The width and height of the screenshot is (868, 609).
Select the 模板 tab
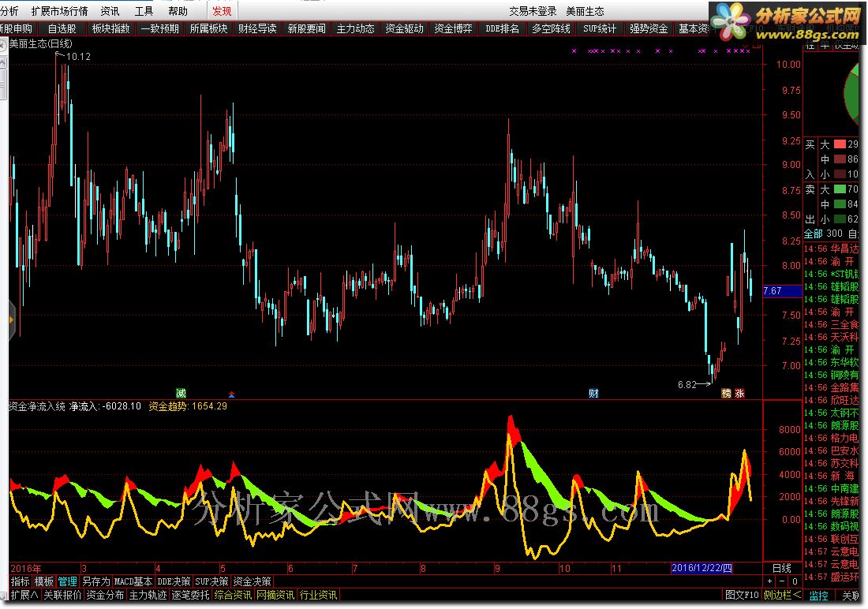click(43, 581)
